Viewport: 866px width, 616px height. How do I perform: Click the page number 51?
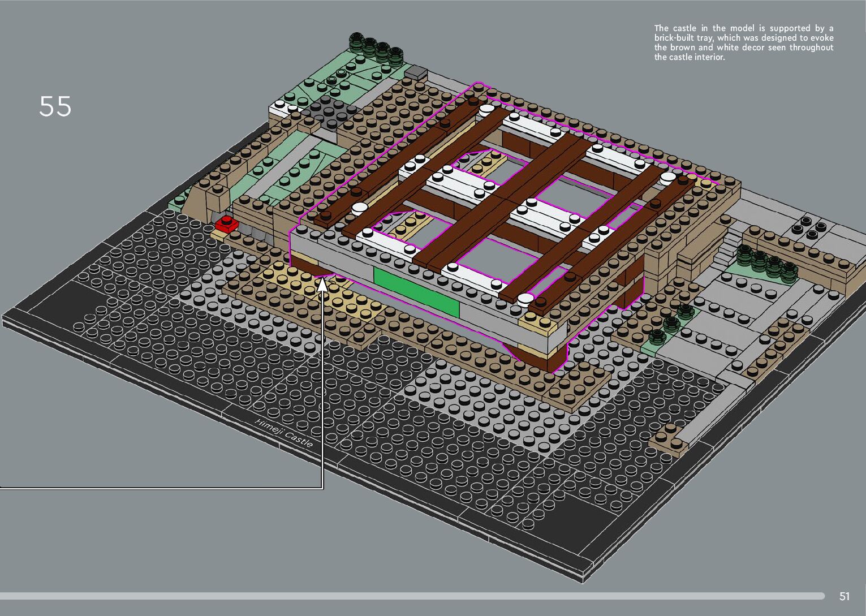tap(845, 596)
